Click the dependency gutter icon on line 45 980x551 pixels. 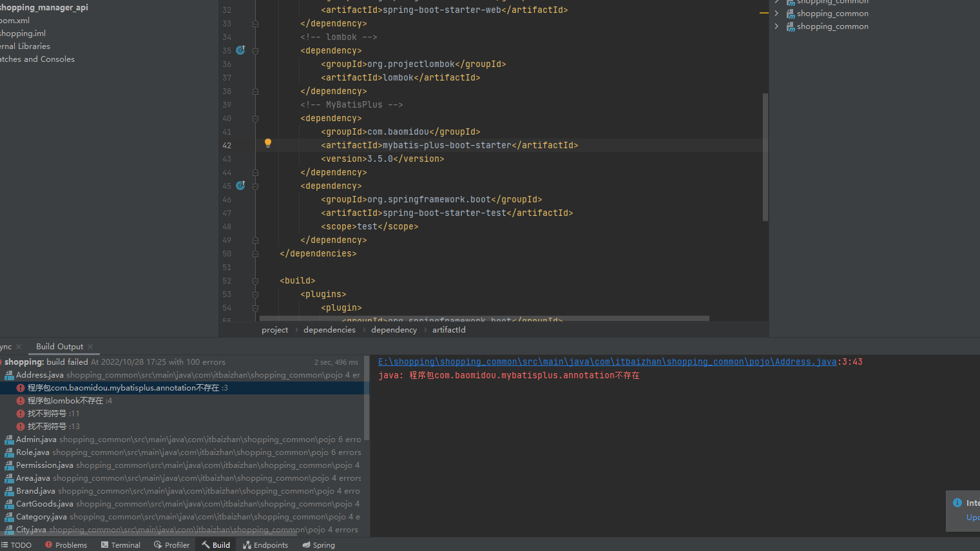point(240,186)
